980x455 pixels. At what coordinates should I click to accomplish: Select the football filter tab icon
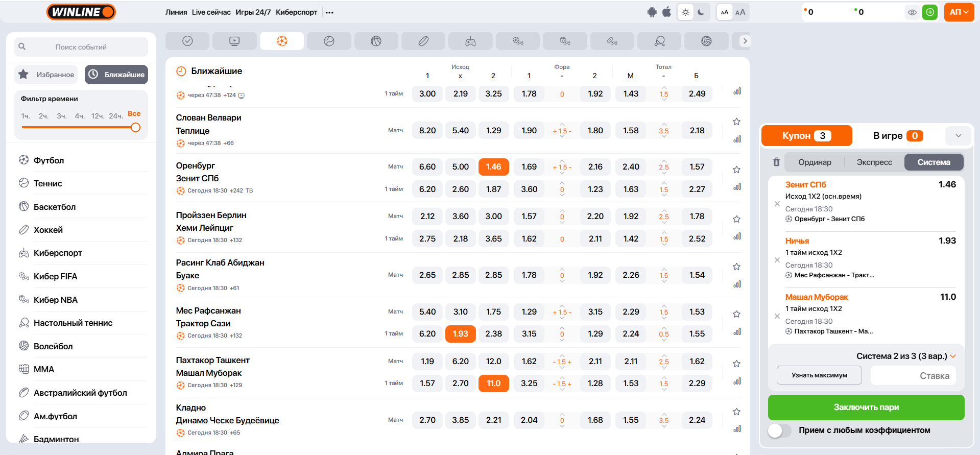[282, 41]
